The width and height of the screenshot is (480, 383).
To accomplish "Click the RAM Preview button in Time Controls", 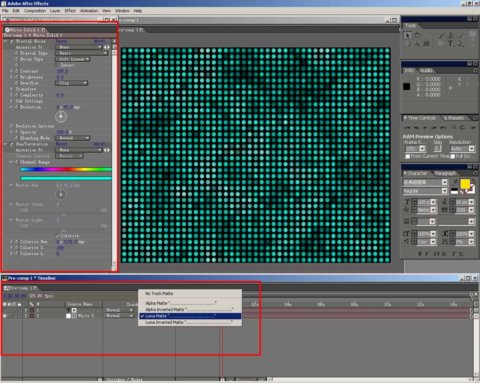I will (473, 127).
